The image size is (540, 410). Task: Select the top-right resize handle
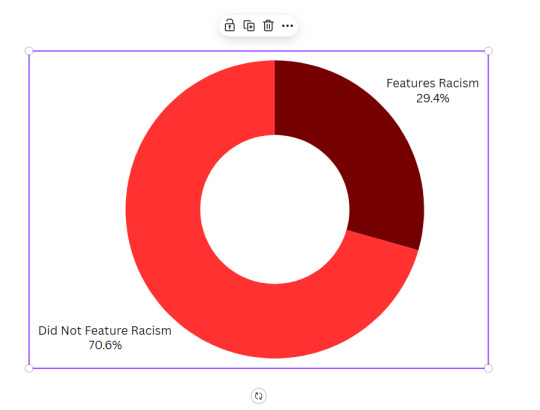tap(488, 51)
